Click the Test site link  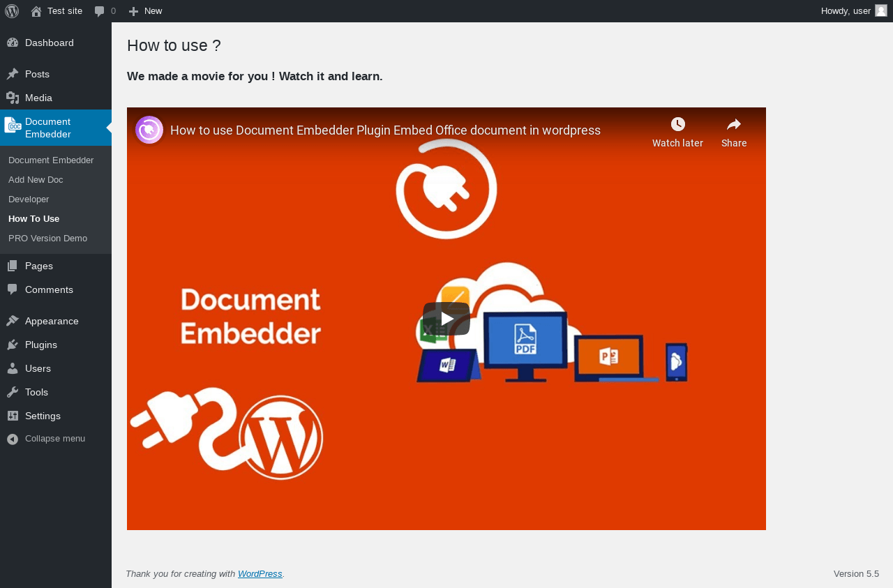[65, 11]
